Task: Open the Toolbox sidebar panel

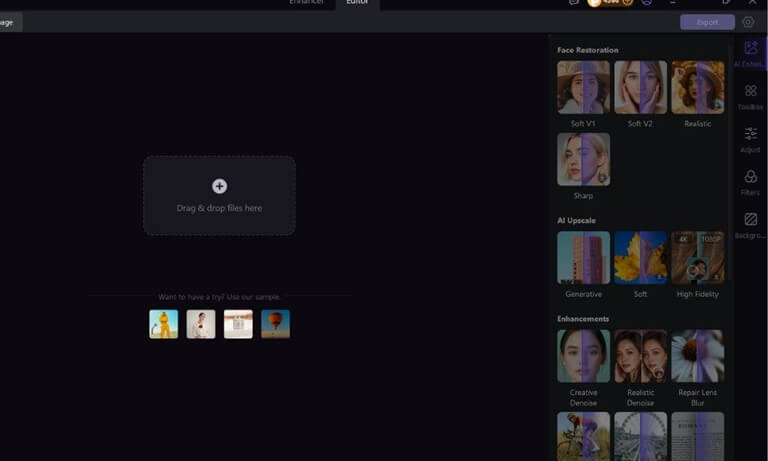Action: point(750,97)
